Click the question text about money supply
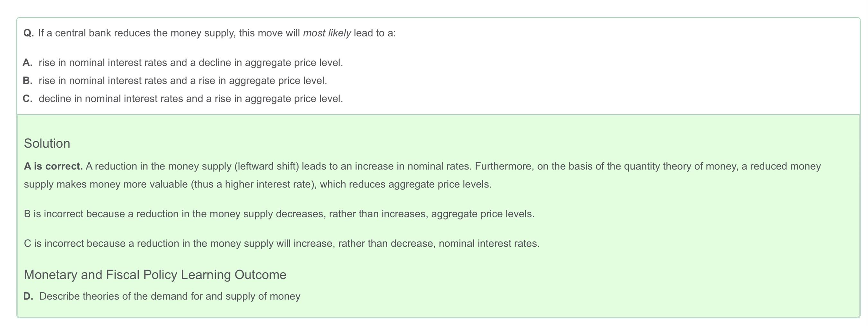Viewport: 868px width, 326px height. click(x=217, y=33)
